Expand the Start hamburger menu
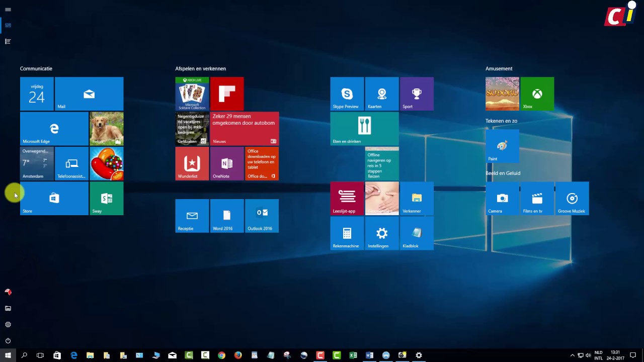This screenshot has height=362, width=644. point(8,10)
